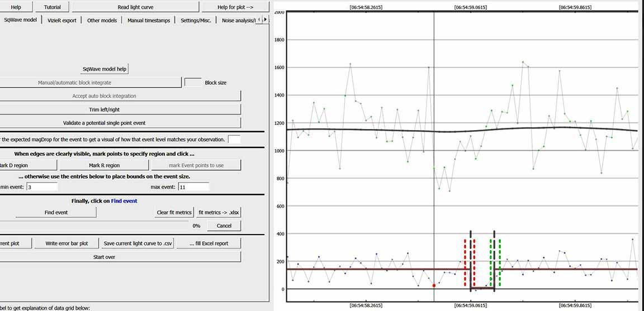This screenshot has height=311, width=644.
Task: Click the tab scroll right arrow
Action: pos(266,20)
